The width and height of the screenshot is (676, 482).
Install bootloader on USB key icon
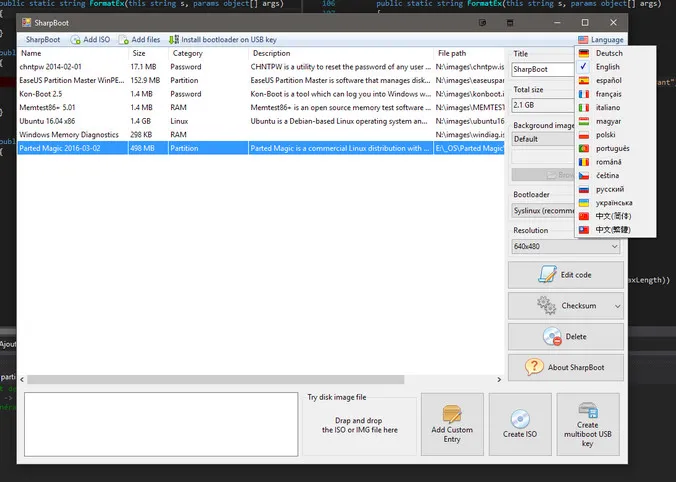coord(174,40)
